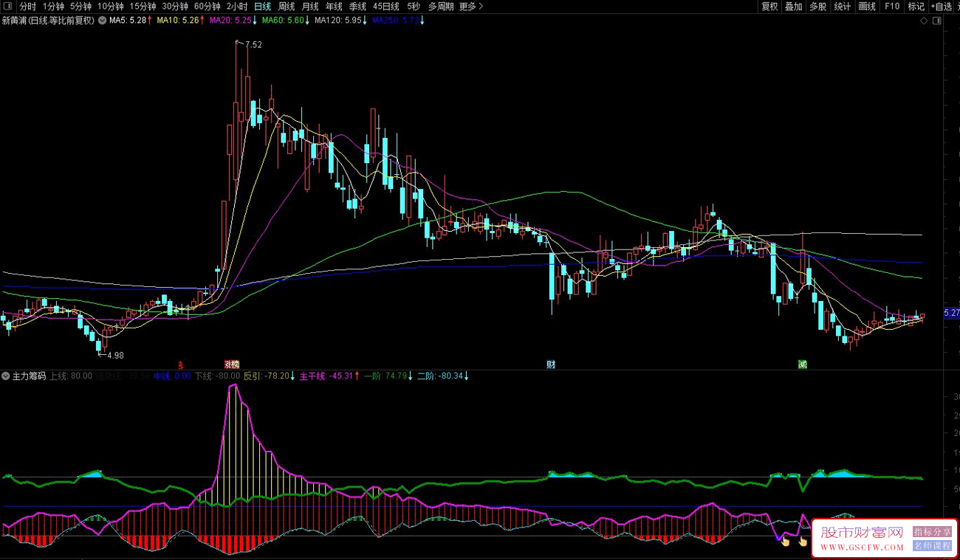The image size is (960, 560).
Task: Select the 月线 monthly chart tab
Action: point(310,6)
